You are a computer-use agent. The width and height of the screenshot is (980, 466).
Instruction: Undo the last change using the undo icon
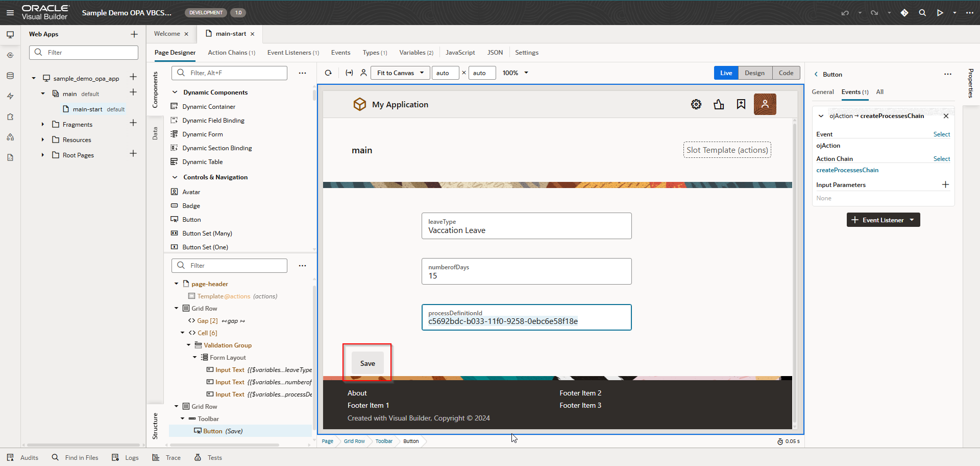[x=846, y=12]
